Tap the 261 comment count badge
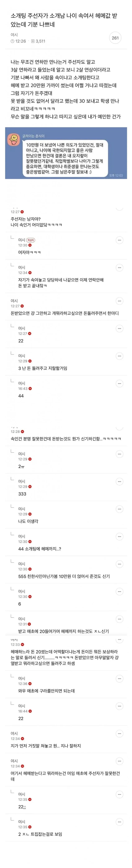 coord(115,38)
